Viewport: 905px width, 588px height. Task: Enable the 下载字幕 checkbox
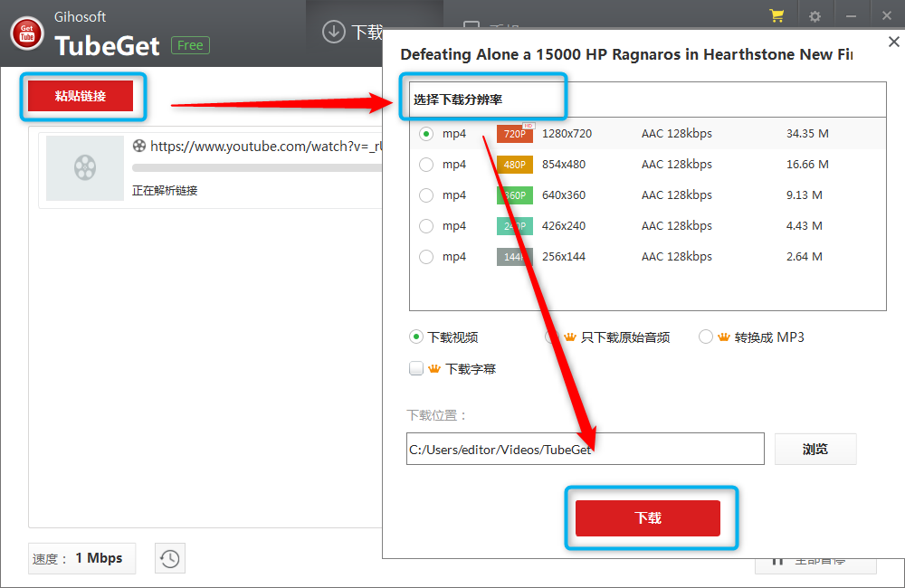[x=416, y=368]
